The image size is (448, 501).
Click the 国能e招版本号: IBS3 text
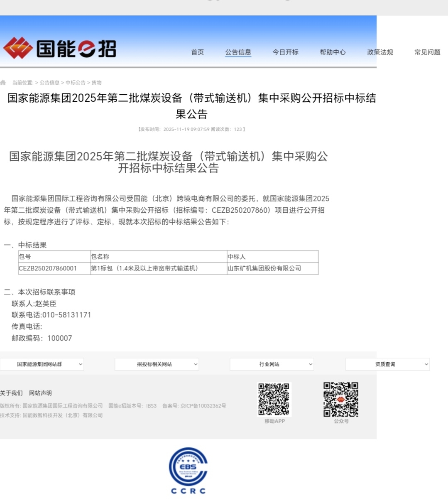tap(132, 406)
